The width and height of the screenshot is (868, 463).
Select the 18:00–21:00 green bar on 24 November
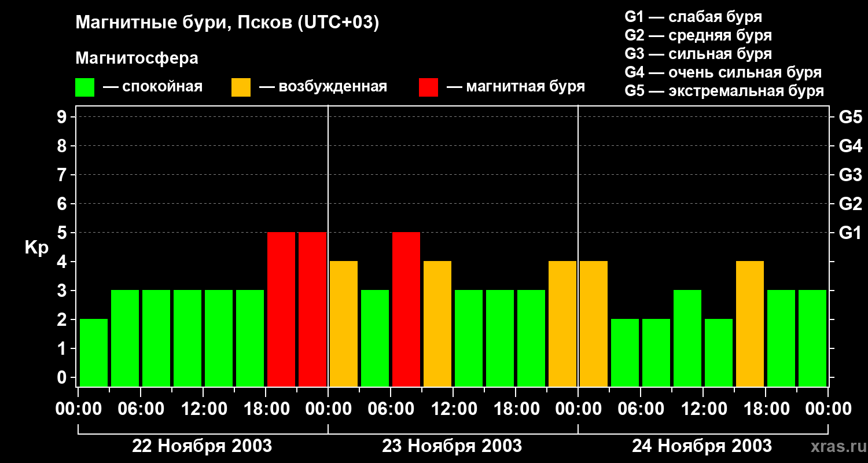(781, 338)
